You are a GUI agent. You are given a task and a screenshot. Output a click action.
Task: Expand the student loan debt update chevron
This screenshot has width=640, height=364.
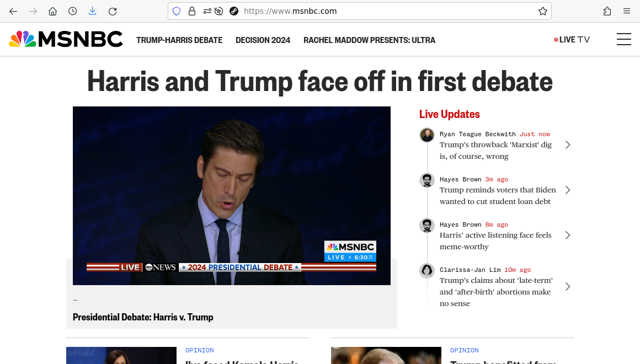pyautogui.click(x=568, y=190)
